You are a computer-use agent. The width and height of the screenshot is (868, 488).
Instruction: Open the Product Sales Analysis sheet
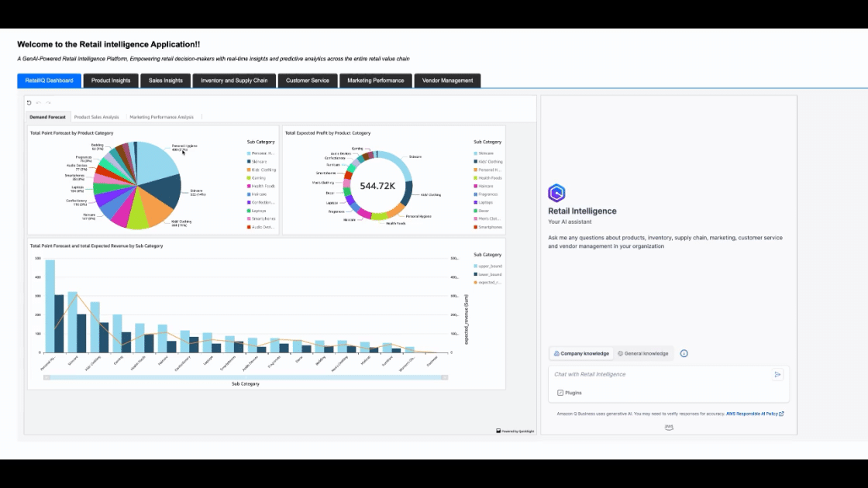point(96,117)
